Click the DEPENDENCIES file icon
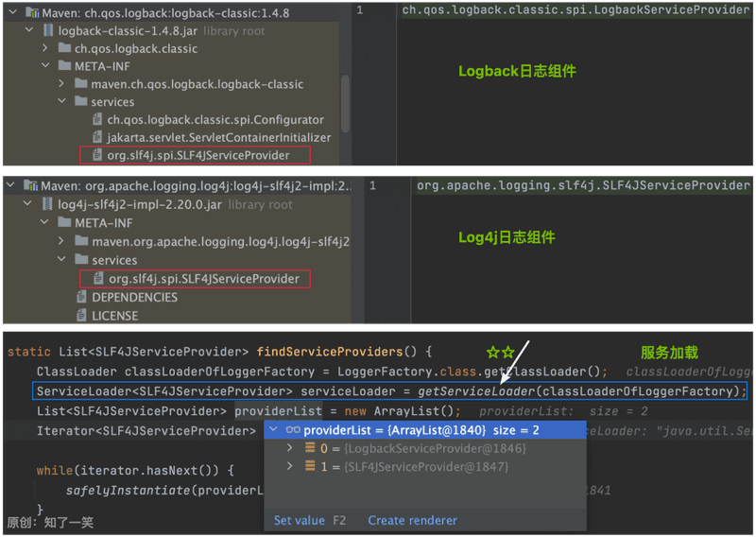The width and height of the screenshot is (756, 537). 81,297
